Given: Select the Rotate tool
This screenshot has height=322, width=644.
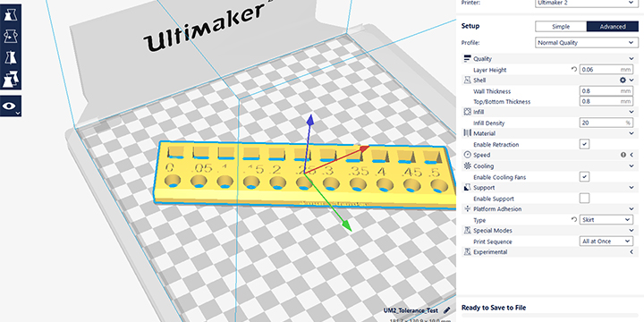Looking at the screenshot, I should click(x=10, y=36).
